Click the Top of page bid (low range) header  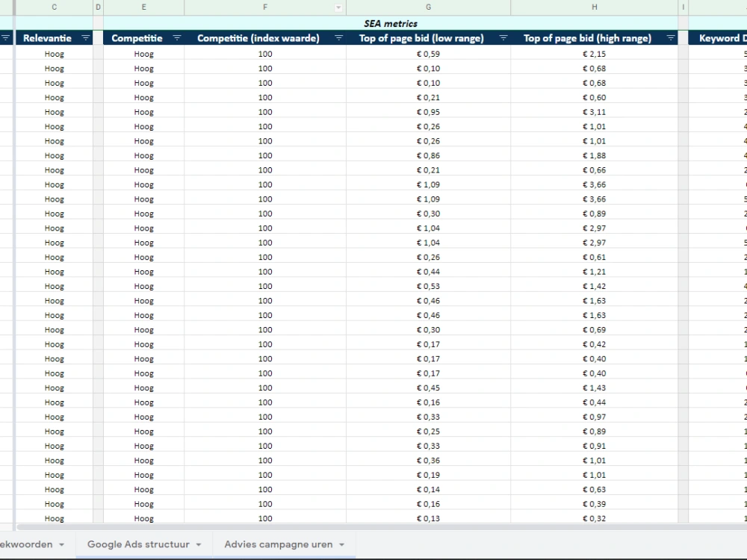pyautogui.click(x=428, y=38)
